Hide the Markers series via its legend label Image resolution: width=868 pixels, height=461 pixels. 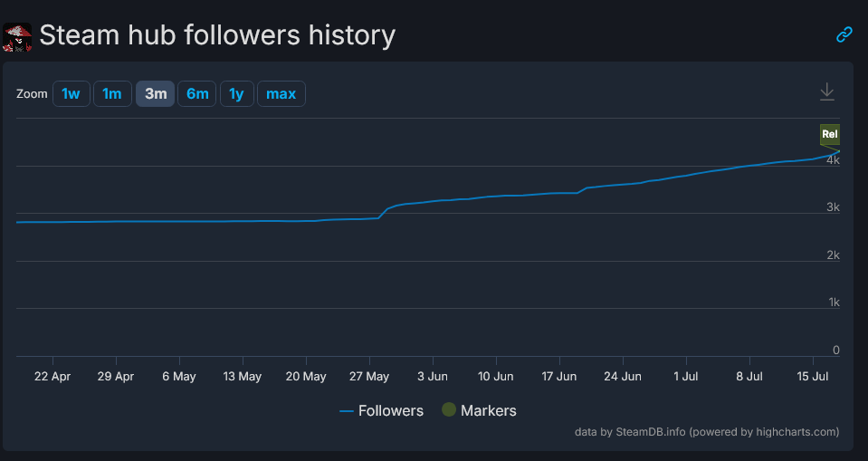pyautogui.click(x=488, y=410)
